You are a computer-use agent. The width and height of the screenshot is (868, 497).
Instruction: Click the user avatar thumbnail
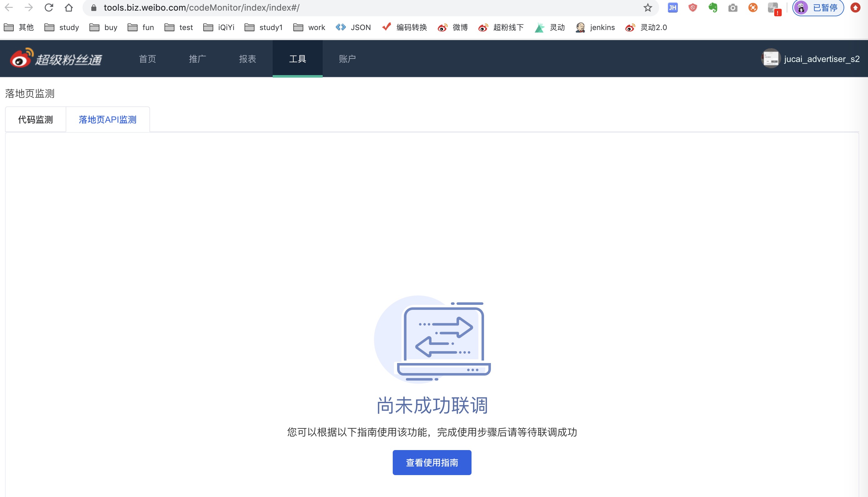[x=770, y=59]
